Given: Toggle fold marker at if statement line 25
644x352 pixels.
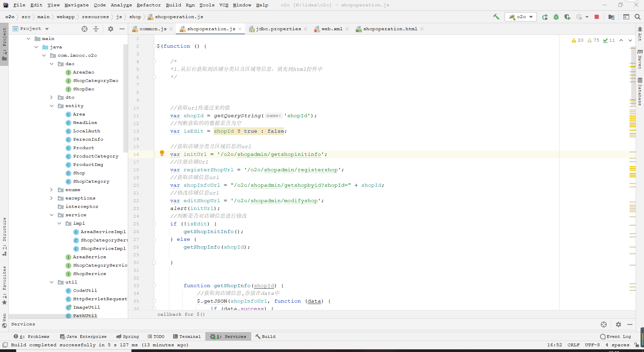Looking at the screenshot, I should pos(154,224).
